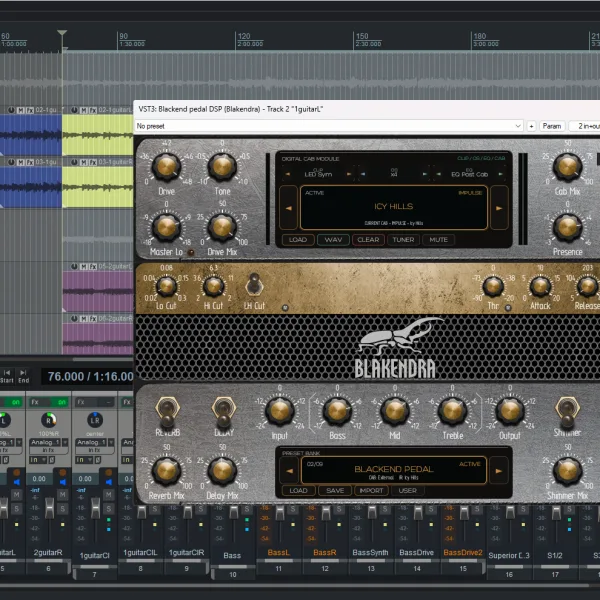Click the Thr threshold knob
Screen dimensions: 600x600
(x=493, y=286)
